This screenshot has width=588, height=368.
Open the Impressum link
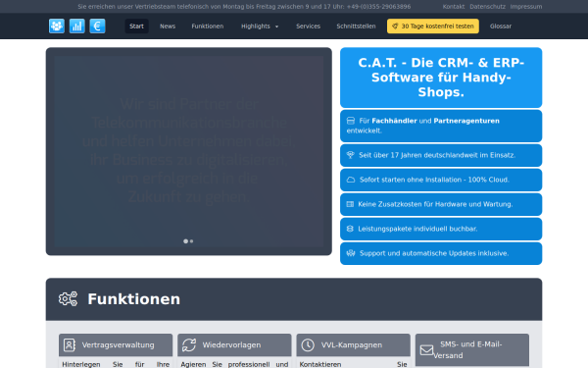click(525, 7)
